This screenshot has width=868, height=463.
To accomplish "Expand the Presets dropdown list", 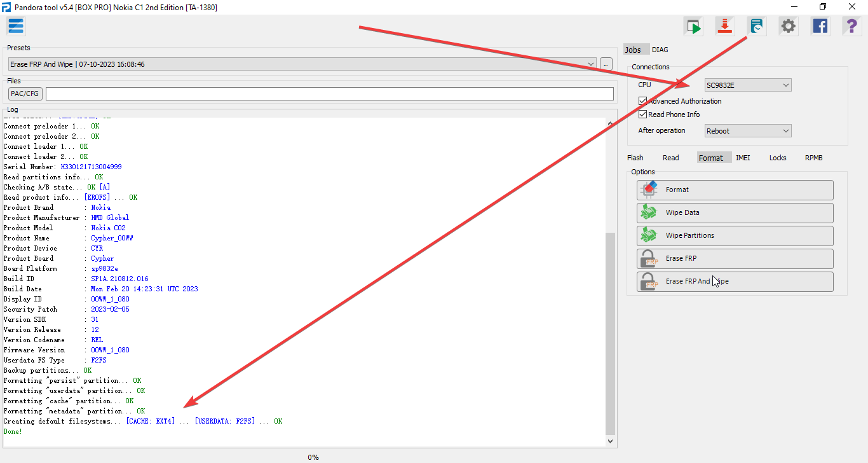I will click(x=592, y=64).
